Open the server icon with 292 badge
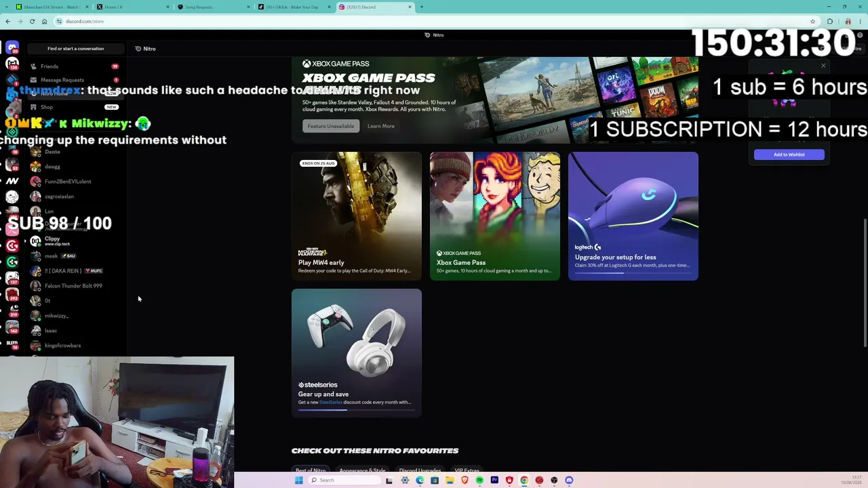The image size is (868, 488). click(x=12, y=295)
